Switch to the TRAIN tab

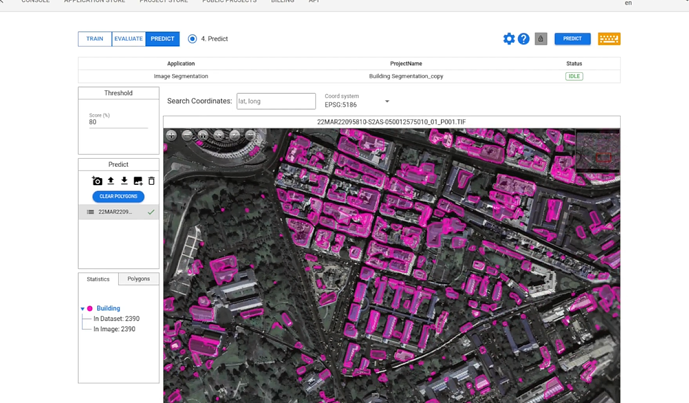[95, 39]
